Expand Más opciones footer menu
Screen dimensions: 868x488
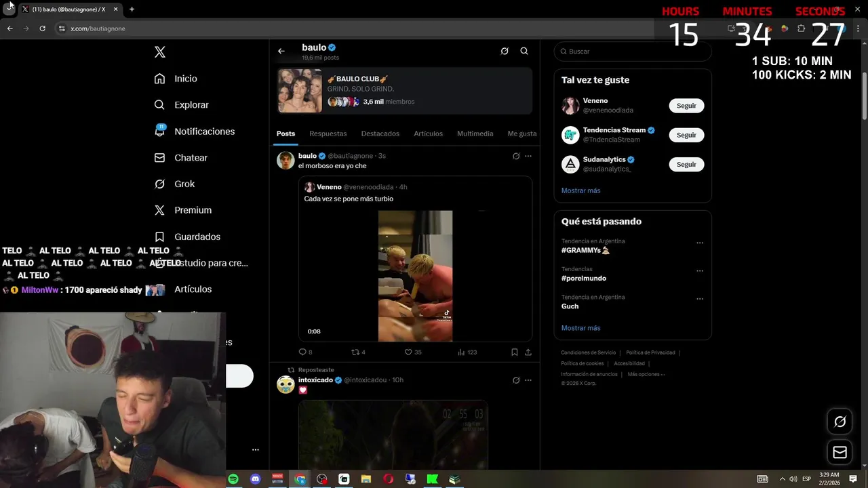(x=646, y=374)
